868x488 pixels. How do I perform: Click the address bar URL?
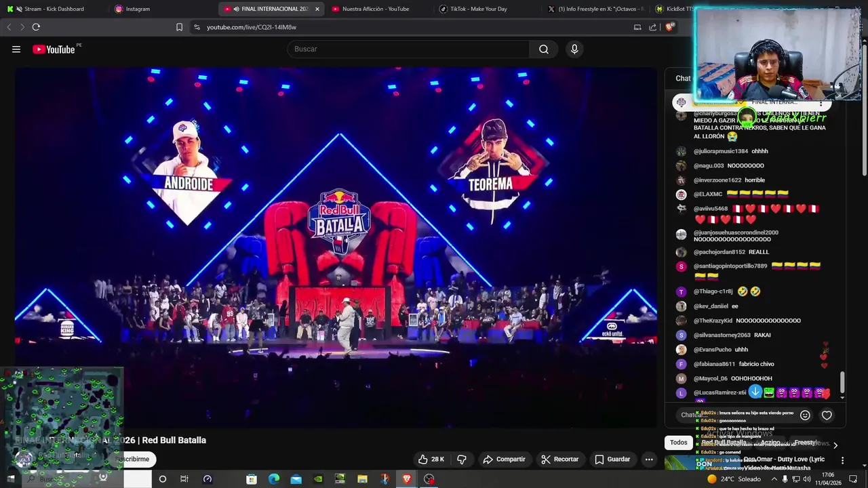[x=252, y=27]
